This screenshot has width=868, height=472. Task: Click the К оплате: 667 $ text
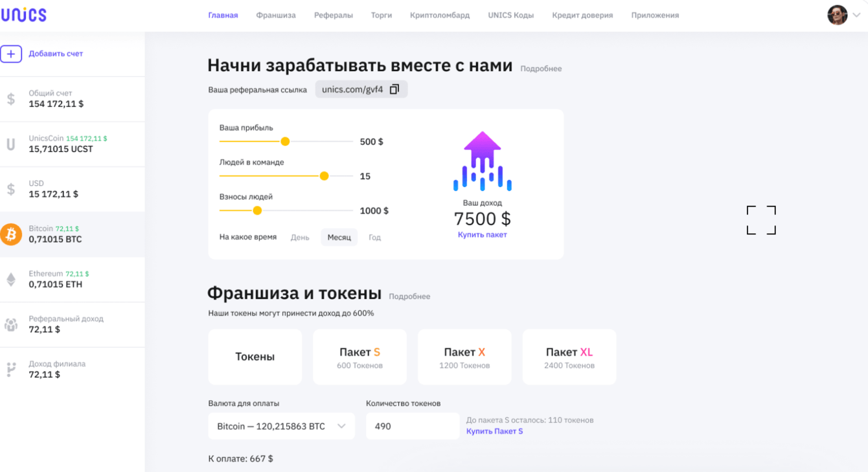pyautogui.click(x=240, y=458)
